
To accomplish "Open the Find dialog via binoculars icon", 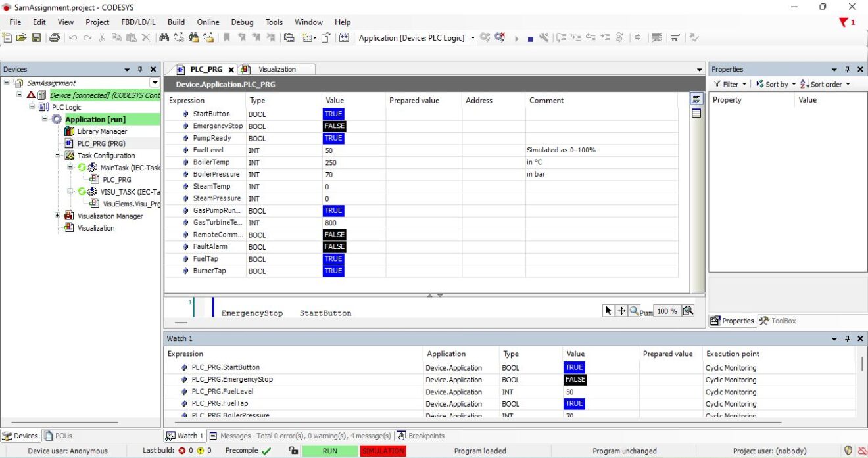I will tap(164, 37).
